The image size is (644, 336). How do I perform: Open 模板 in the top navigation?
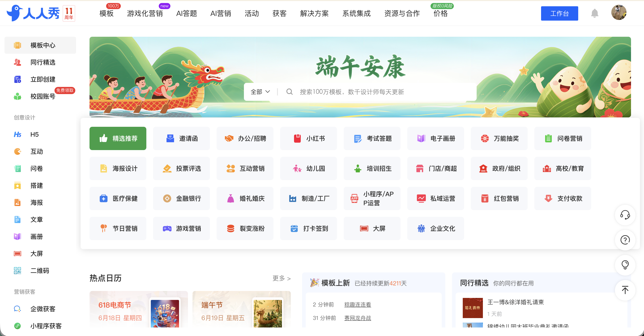click(x=107, y=13)
